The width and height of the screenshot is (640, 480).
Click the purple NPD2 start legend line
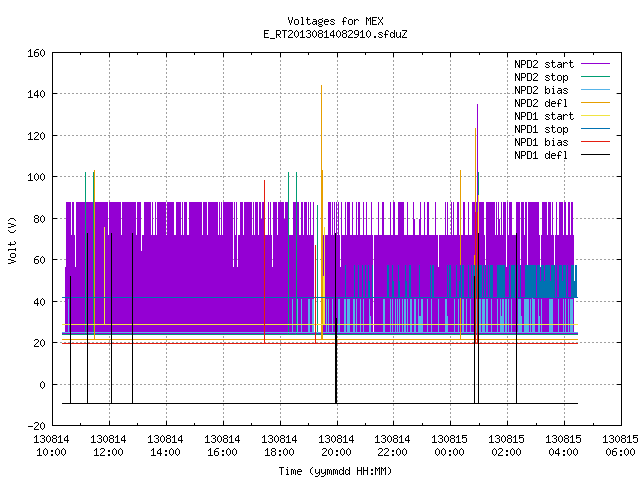[x=595, y=64]
